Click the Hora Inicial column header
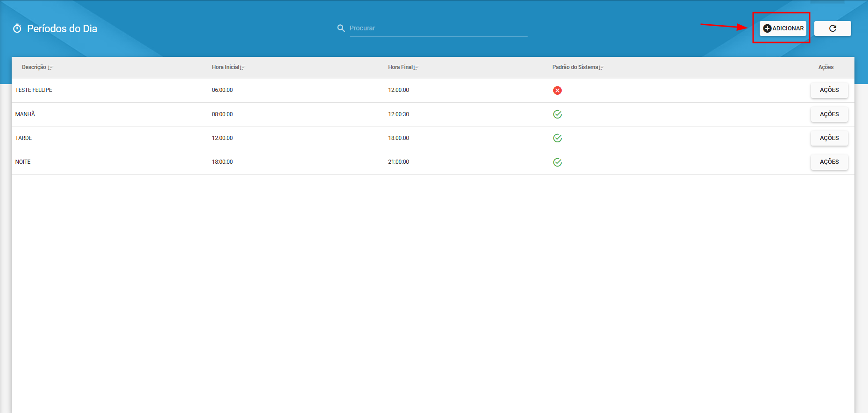Viewport: 868px width, 413px height. pyautogui.click(x=226, y=67)
